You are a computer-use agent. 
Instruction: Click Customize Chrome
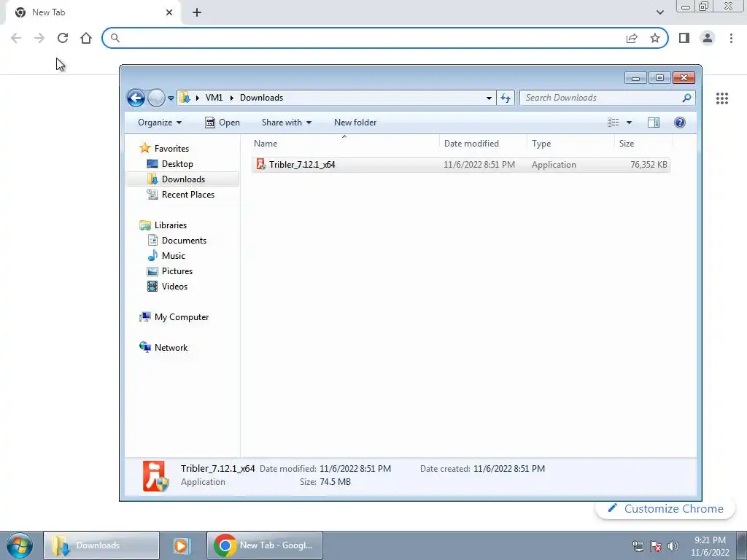[665, 508]
